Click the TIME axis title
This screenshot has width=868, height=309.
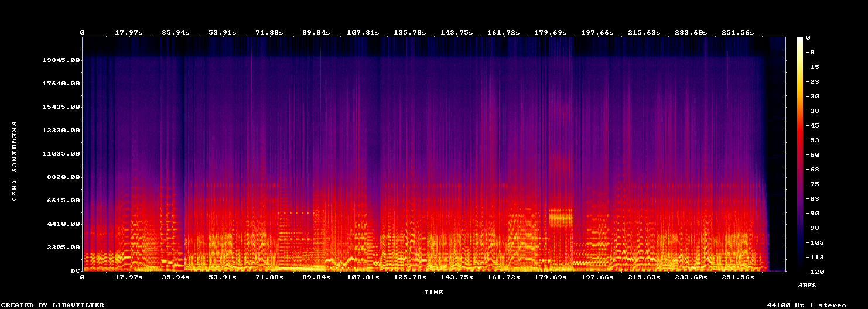434,292
